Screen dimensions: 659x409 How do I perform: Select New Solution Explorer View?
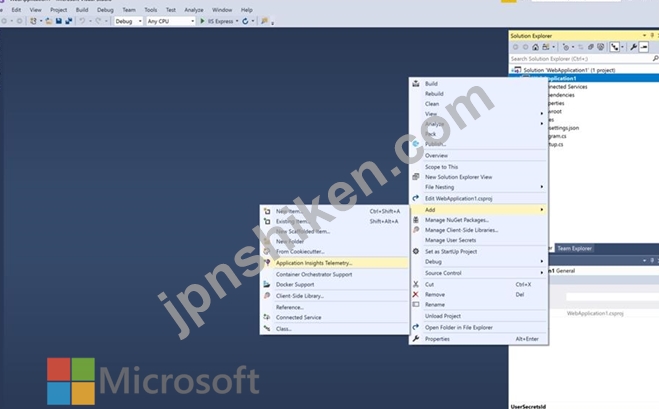(x=478, y=177)
